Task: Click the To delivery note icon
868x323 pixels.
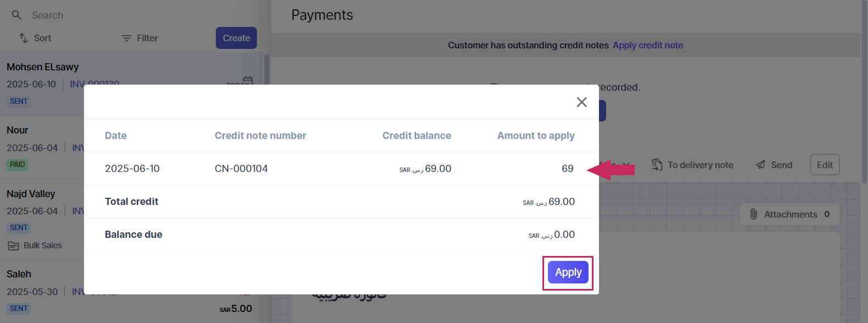Action: tap(657, 165)
